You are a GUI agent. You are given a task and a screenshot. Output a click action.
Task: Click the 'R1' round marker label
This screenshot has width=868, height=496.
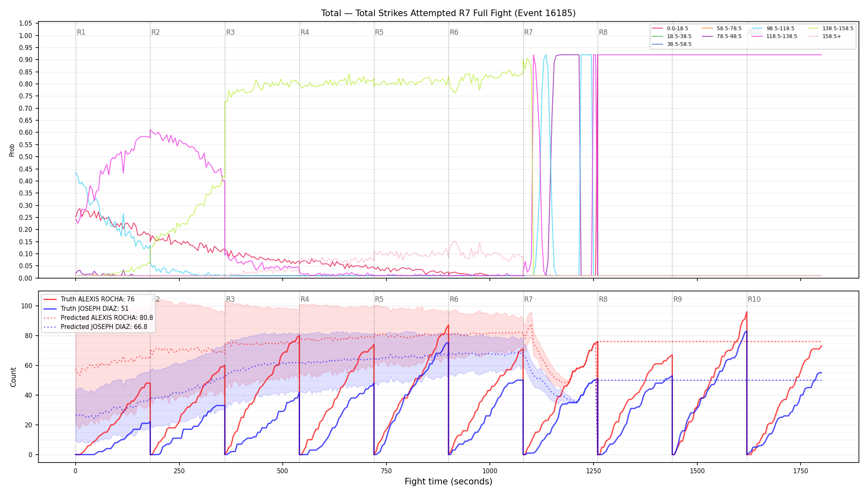coord(81,32)
